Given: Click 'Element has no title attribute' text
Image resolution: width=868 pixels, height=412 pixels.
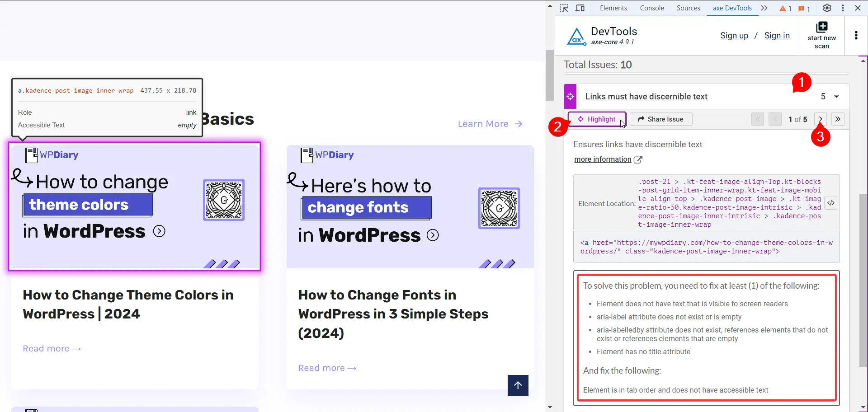Looking at the screenshot, I should [643, 352].
